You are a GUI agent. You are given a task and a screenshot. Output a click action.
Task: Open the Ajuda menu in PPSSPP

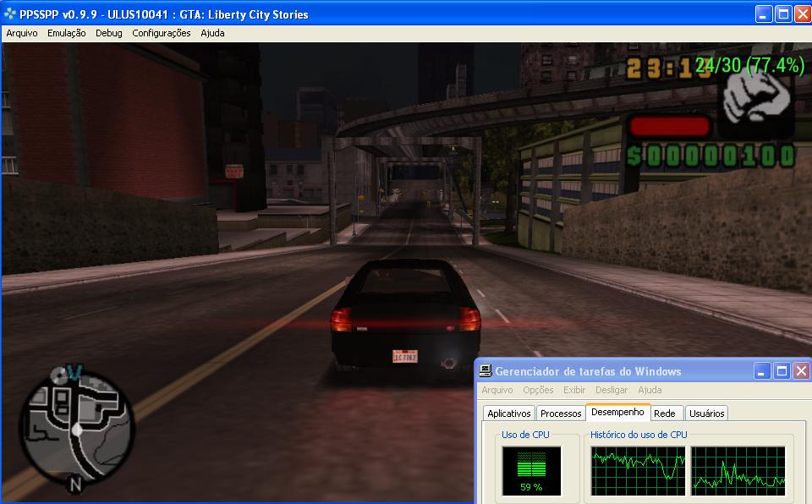(x=212, y=33)
